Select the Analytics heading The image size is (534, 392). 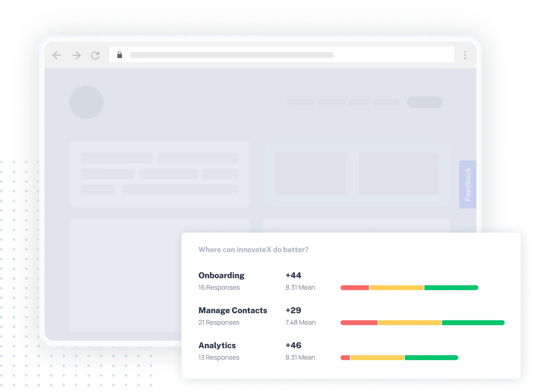217,345
